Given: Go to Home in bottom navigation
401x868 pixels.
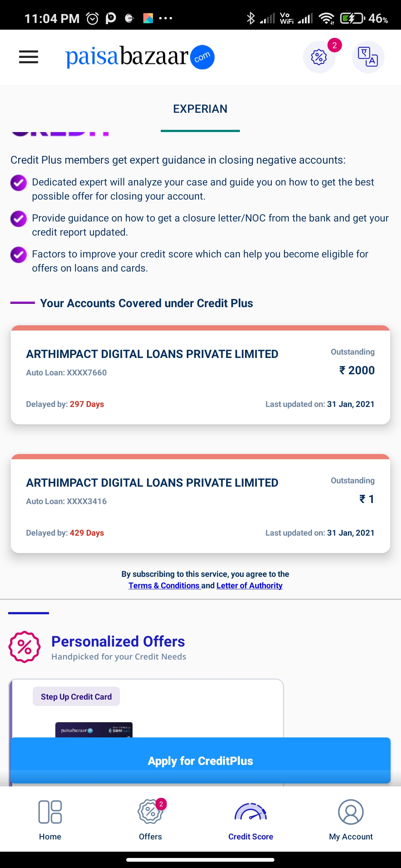Looking at the screenshot, I should coord(50,820).
